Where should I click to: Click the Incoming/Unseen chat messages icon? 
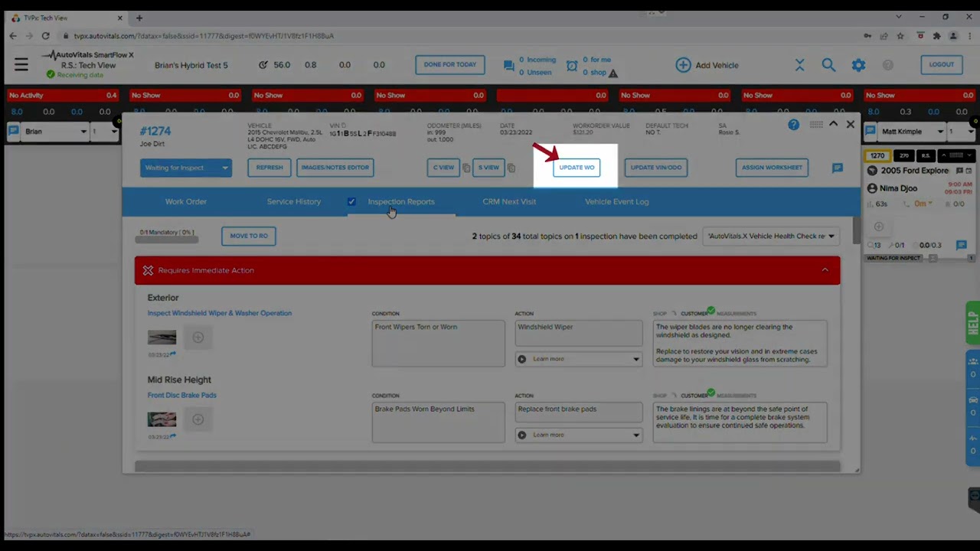[508, 66]
